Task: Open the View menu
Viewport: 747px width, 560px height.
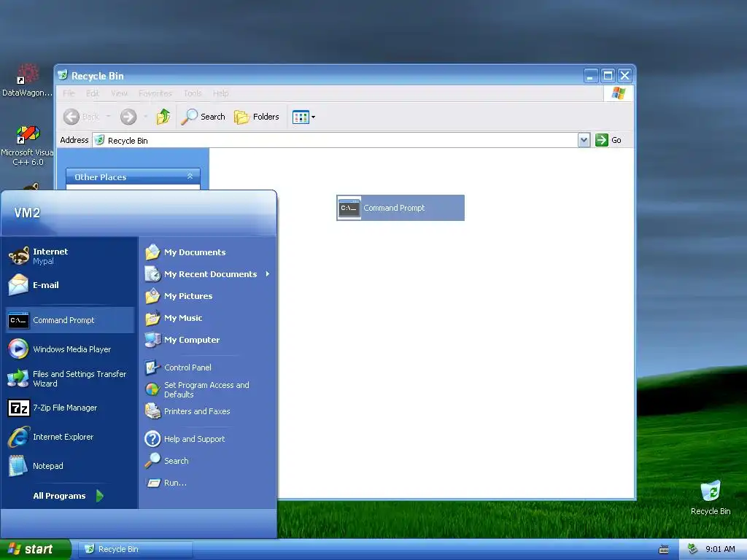Action: tap(119, 93)
